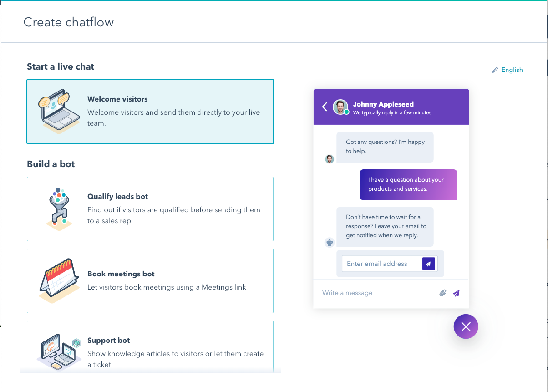Click the 'Don't have time to wait' message
This screenshot has width=548, height=392.
tap(385, 227)
